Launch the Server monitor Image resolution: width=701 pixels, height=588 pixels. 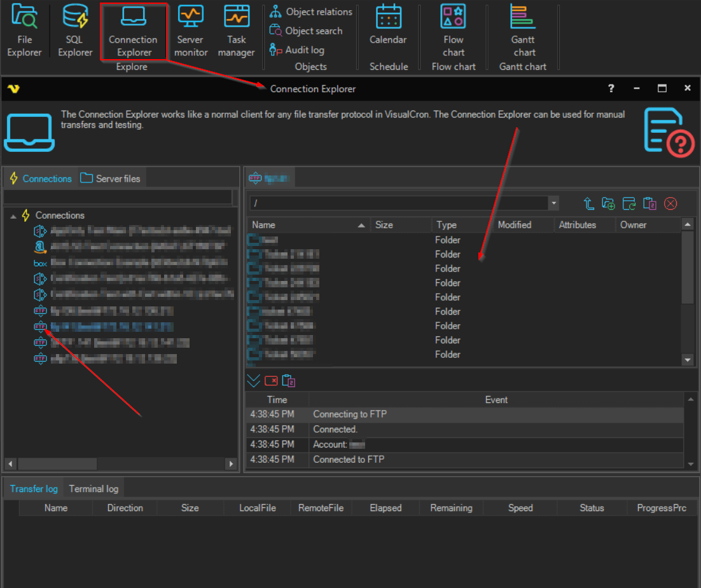pos(190,31)
